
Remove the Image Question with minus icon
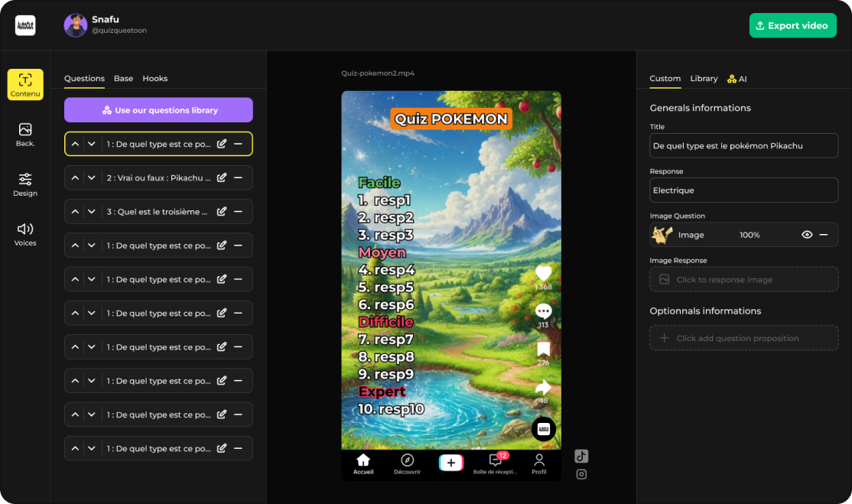[824, 235]
